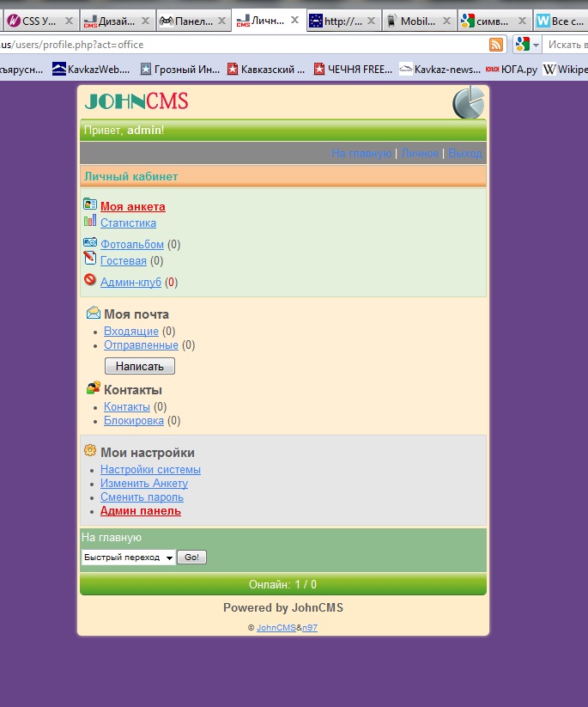Click the notepad icon beside Гостевая
This screenshot has height=707, width=588.
click(90, 258)
